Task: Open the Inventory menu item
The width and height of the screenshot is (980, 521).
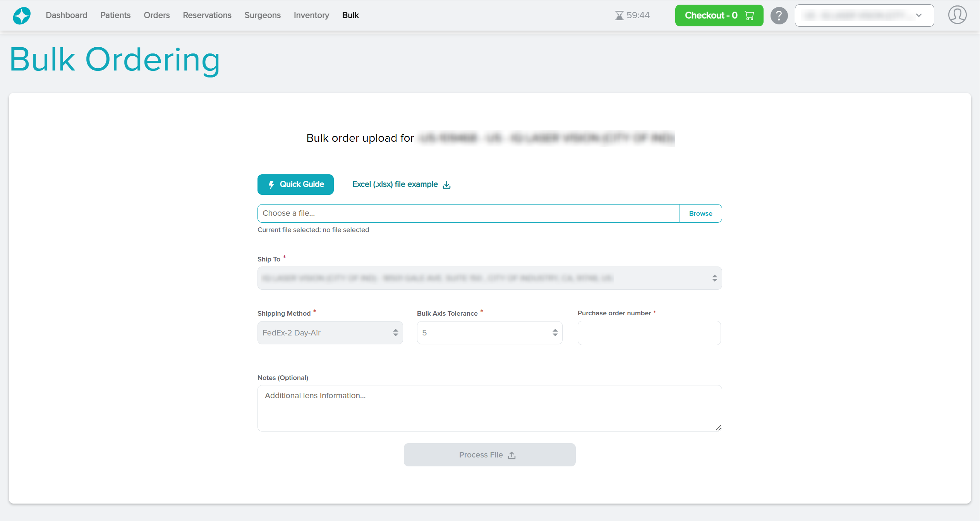Action: coord(311,15)
